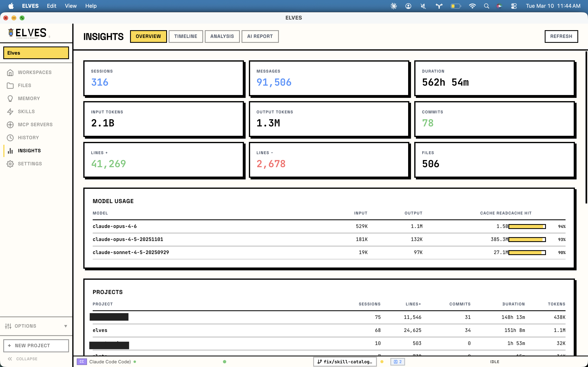
Task: Open Settings gear icon in sidebar
Action: (x=10, y=164)
